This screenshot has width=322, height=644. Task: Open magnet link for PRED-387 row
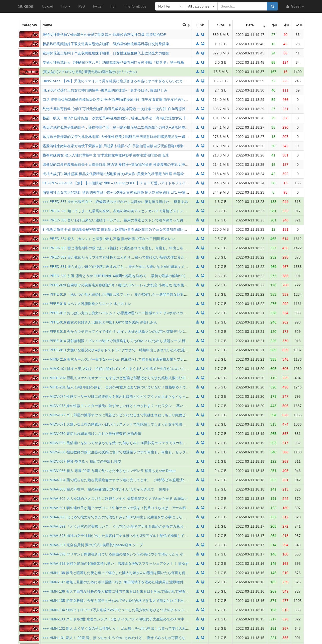point(203,202)
